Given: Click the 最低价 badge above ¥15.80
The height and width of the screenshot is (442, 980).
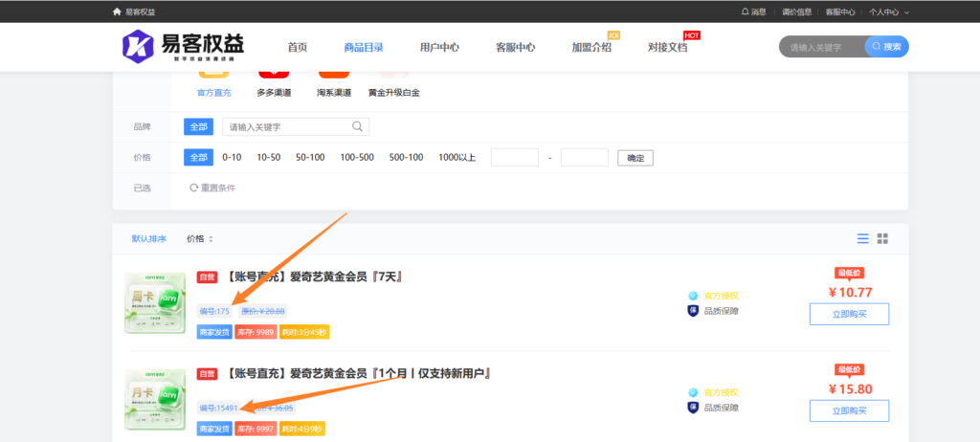Looking at the screenshot, I should (x=850, y=369).
